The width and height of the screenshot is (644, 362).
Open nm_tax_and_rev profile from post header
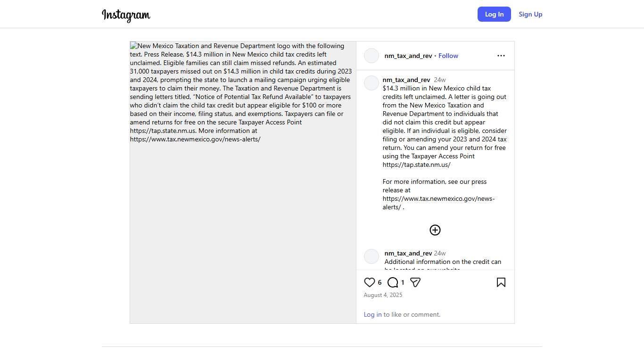pyautogui.click(x=408, y=56)
